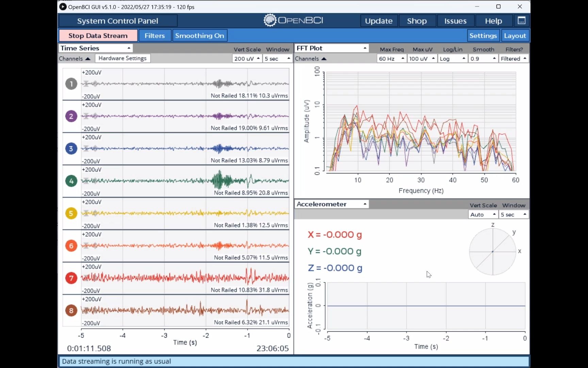Image resolution: width=588 pixels, height=368 pixels.
Task: Toggle channel 2 purple circle button
Action: click(x=71, y=116)
